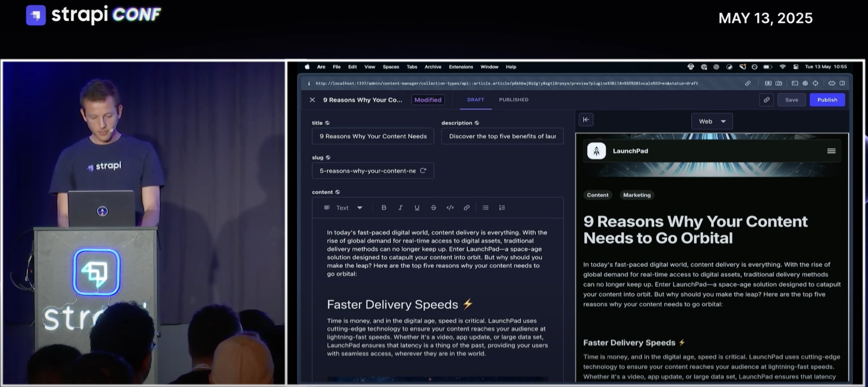Collapse the editor side panel with the arrow icon

(x=586, y=120)
